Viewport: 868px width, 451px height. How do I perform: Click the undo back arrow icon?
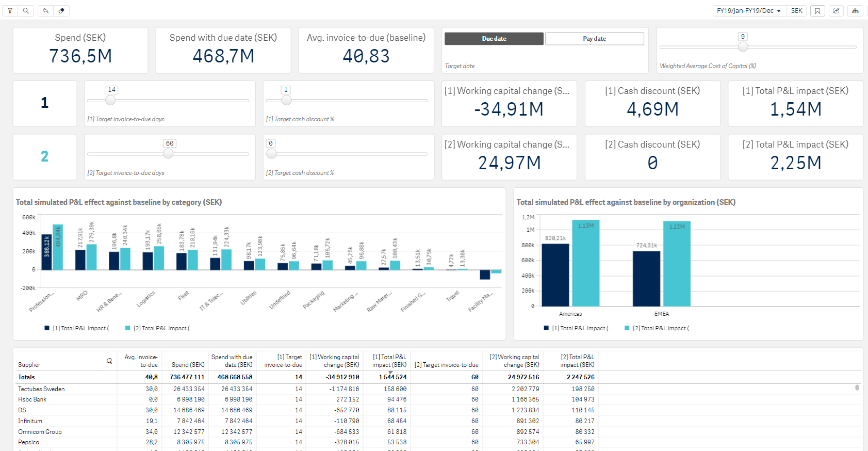[x=46, y=11]
